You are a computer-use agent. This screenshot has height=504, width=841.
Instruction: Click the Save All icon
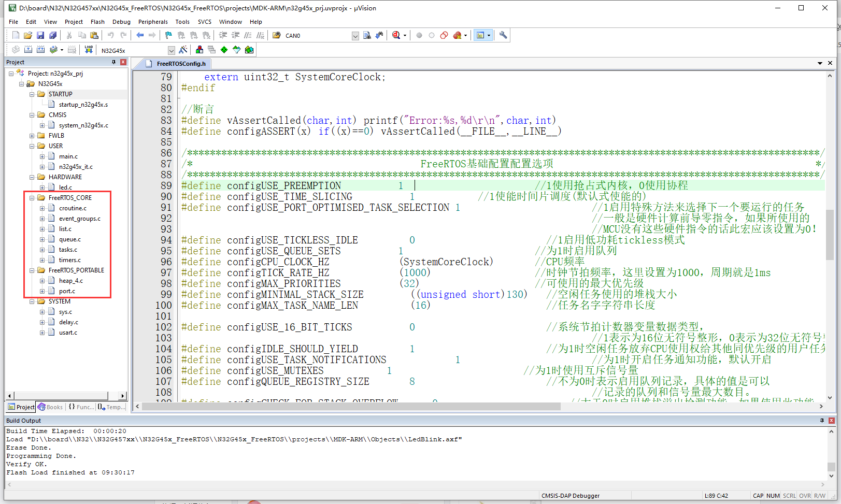tap(53, 35)
